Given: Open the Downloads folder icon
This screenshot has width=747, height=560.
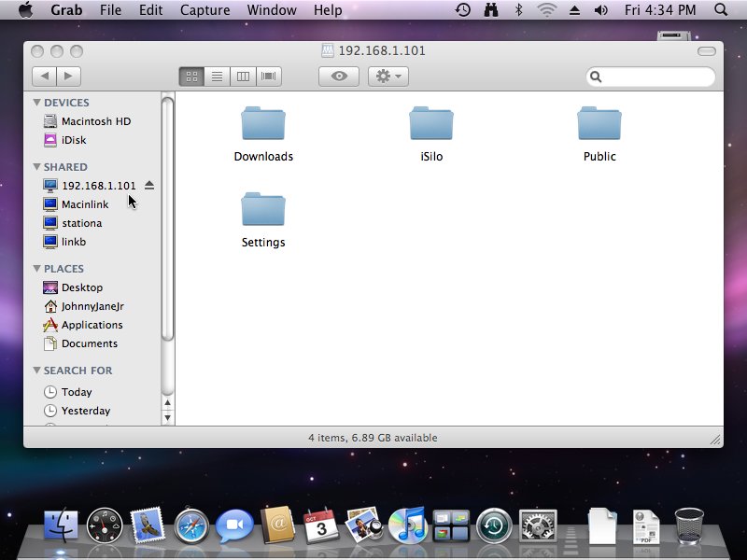Looking at the screenshot, I should 263,123.
